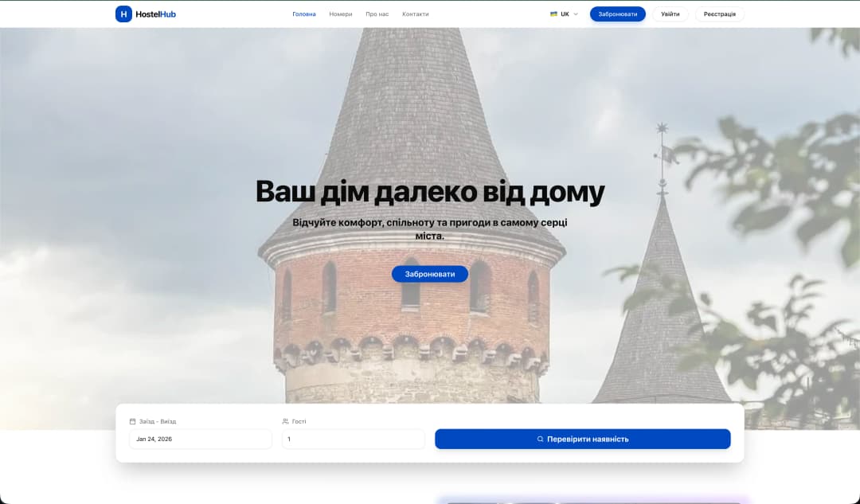Click the Ukrainian flag icon in the header
Viewport: 860px width, 504px height.
(553, 14)
